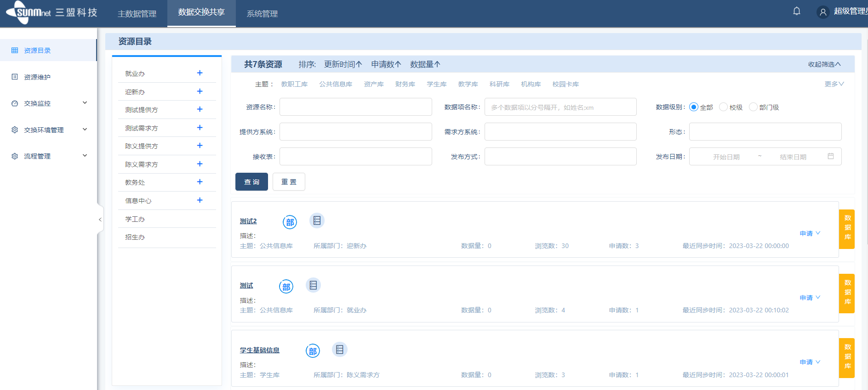This screenshot has width=868, height=390.
Task: Sort resources by 更新时间
Action: pyautogui.click(x=343, y=64)
